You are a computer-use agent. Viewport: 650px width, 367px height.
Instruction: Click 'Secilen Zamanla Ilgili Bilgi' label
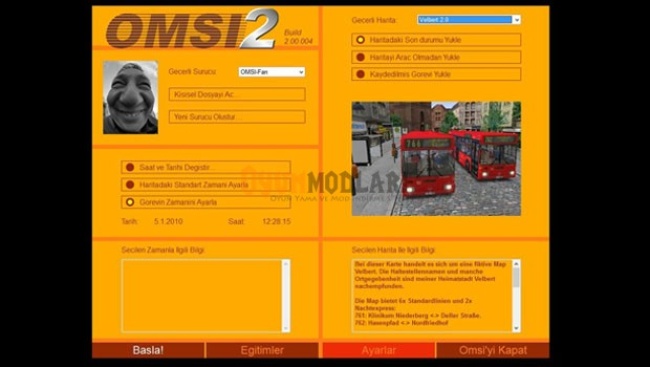pyautogui.click(x=163, y=250)
